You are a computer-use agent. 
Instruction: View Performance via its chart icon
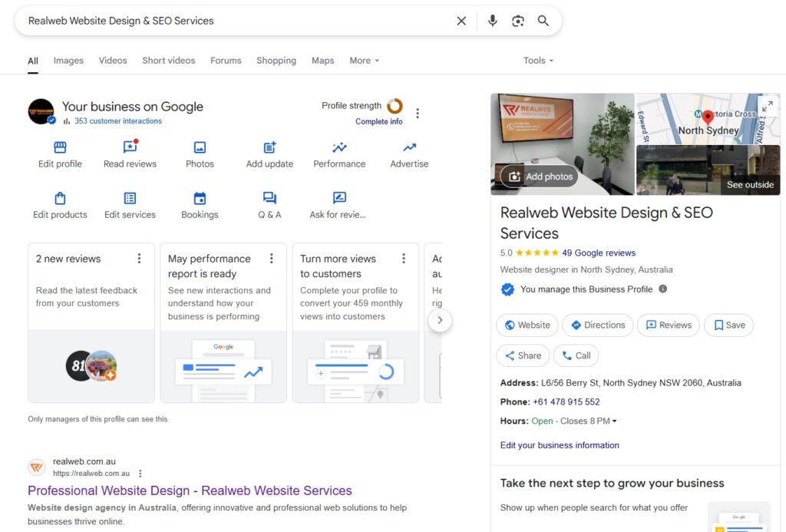tap(339, 147)
